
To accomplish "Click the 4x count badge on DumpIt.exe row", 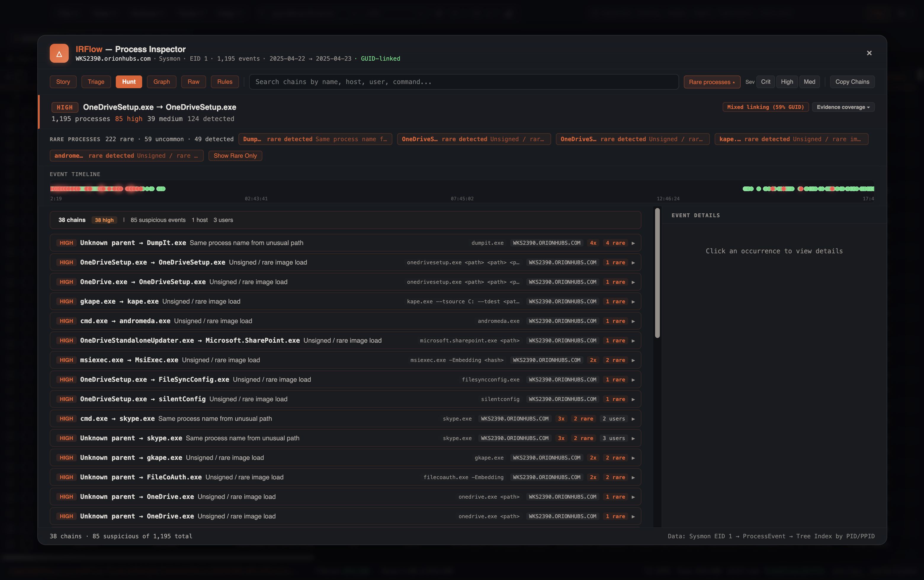I will [593, 243].
